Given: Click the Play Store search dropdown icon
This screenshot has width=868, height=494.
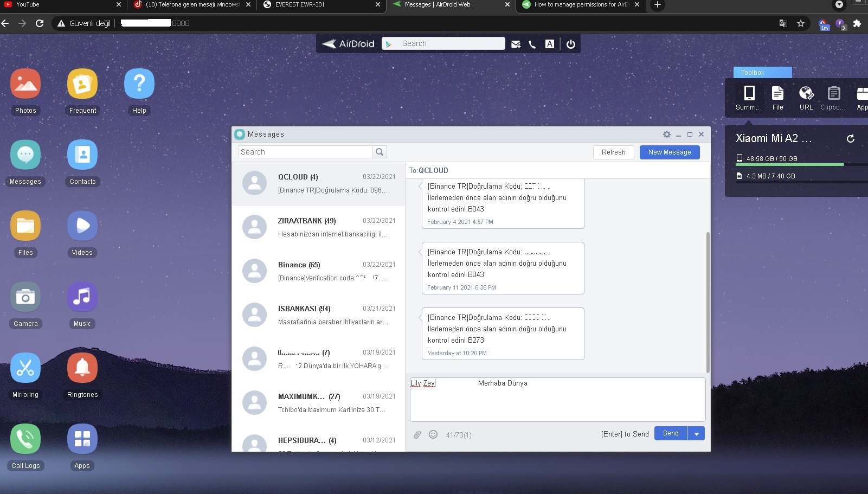Looking at the screenshot, I should tap(389, 44).
